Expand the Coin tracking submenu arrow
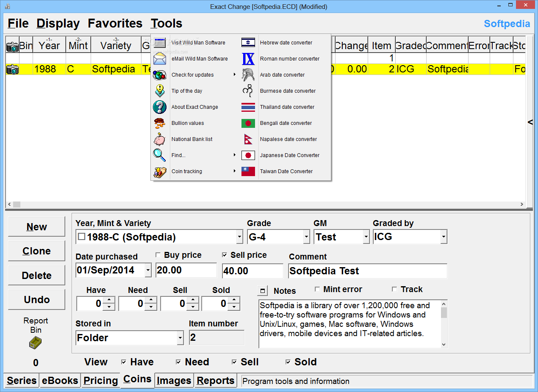Viewport: 538px width, 392px height. pyautogui.click(x=235, y=171)
